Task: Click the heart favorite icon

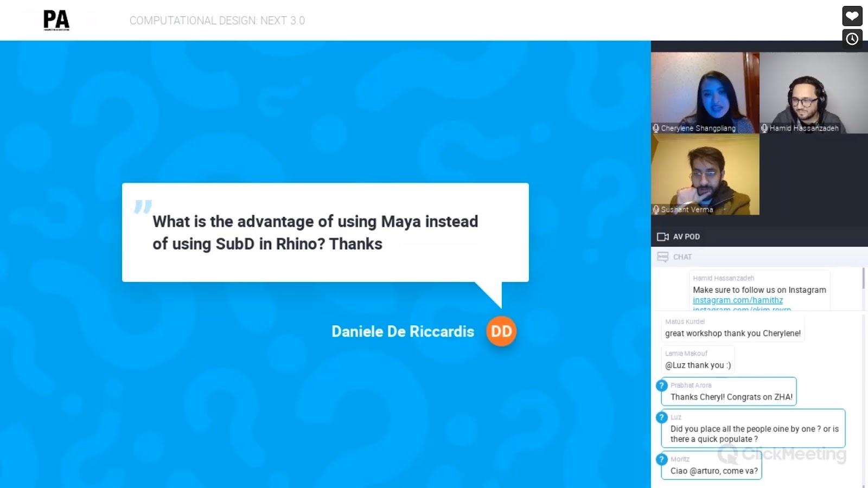Action: click(852, 16)
